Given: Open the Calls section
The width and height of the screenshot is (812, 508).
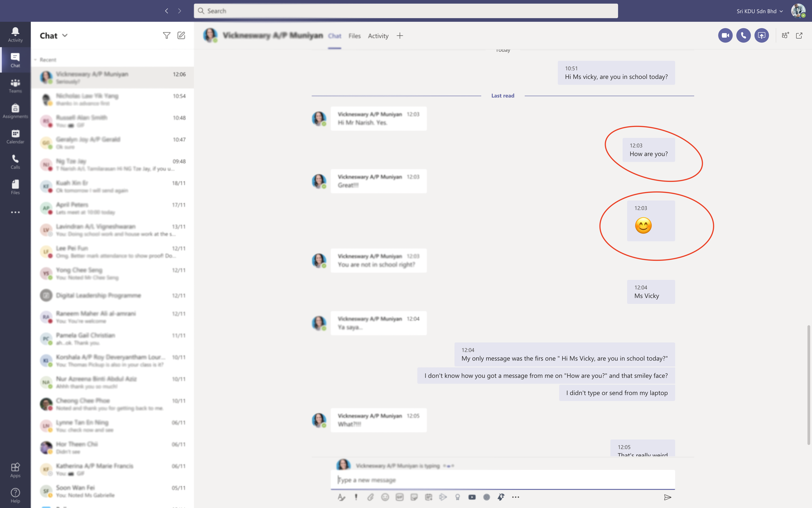Looking at the screenshot, I should click(15, 162).
